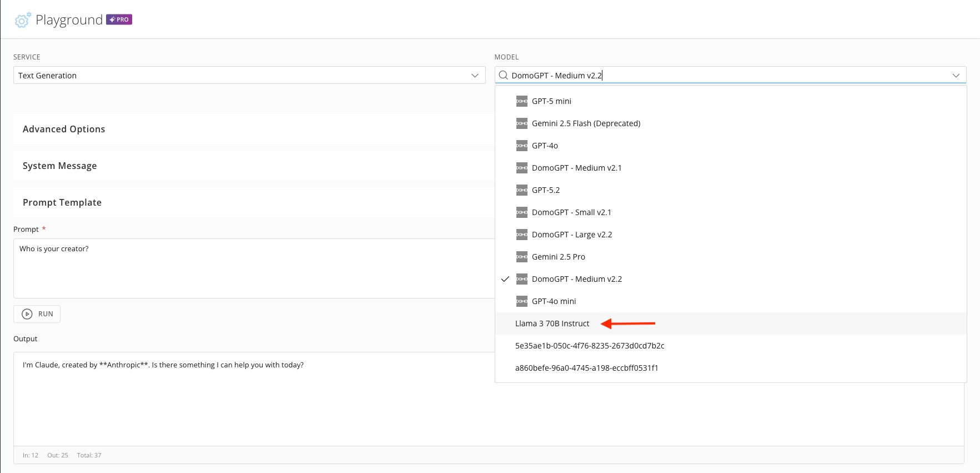Click the Output response text
This screenshot has width=980, height=473.
point(163,365)
